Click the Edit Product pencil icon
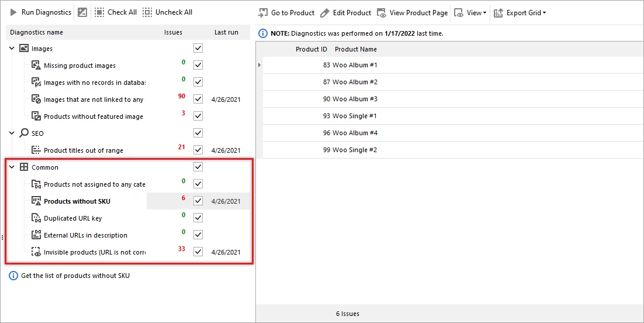 pyautogui.click(x=325, y=13)
